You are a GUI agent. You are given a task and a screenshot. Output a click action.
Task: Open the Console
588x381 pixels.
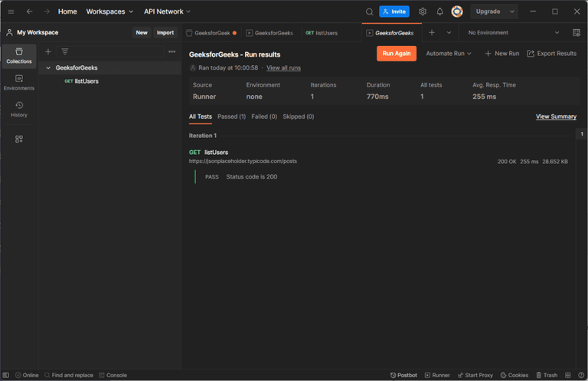pyautogui.click(x=113, y=375)
